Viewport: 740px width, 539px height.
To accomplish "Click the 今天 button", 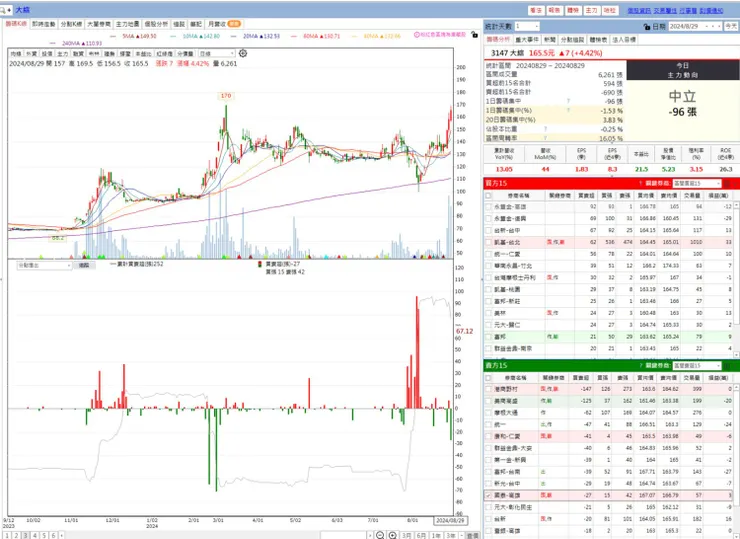I will [x=731, y=26].
